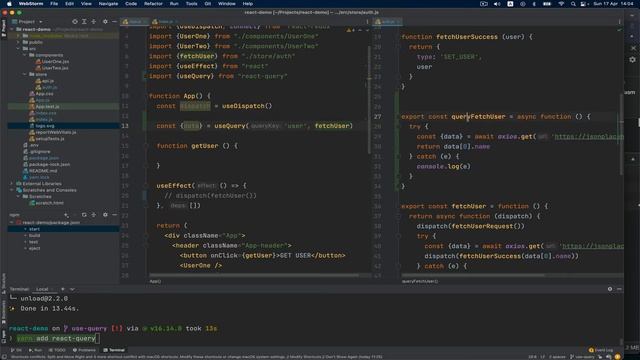Open the Problems tool window button
Screen dimensions: 640x360
pos(84,350)
